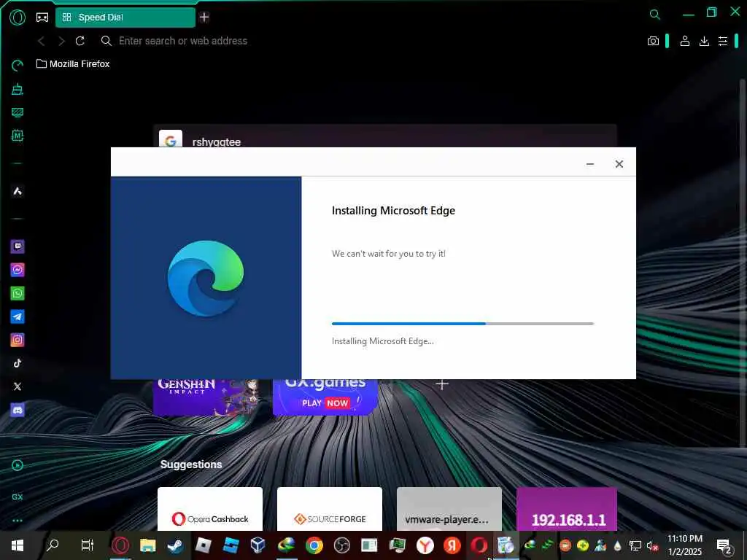Open the Genshin Impact speed dial tile

click(x=206, y=397)
